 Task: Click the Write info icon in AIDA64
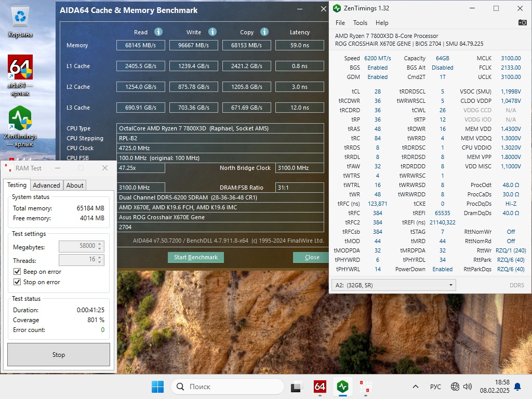pyautogui.click(x=212, y=32)
